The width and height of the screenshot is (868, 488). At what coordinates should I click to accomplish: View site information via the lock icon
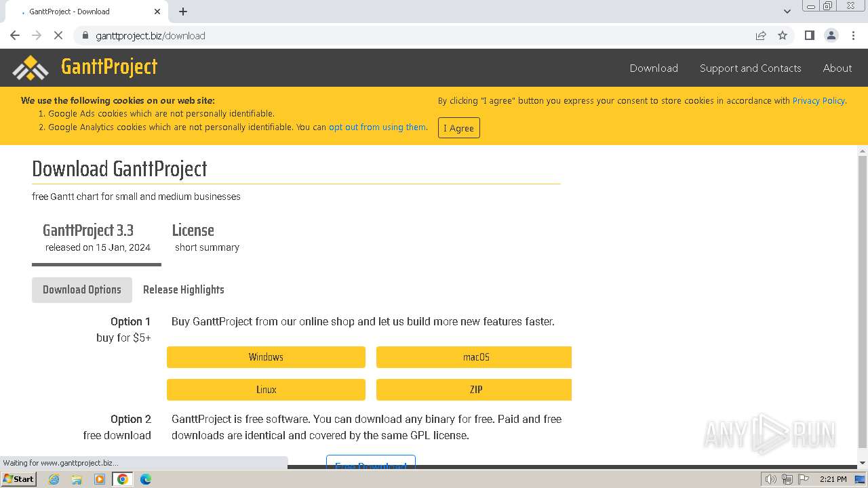pos(85,36)
